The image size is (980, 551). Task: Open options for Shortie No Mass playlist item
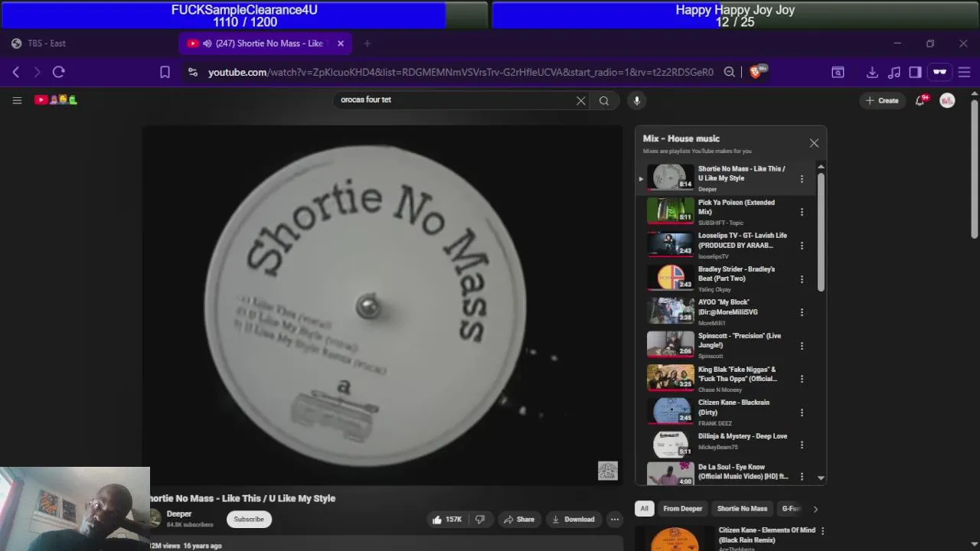pyautogui.click(x=802, y=179)
